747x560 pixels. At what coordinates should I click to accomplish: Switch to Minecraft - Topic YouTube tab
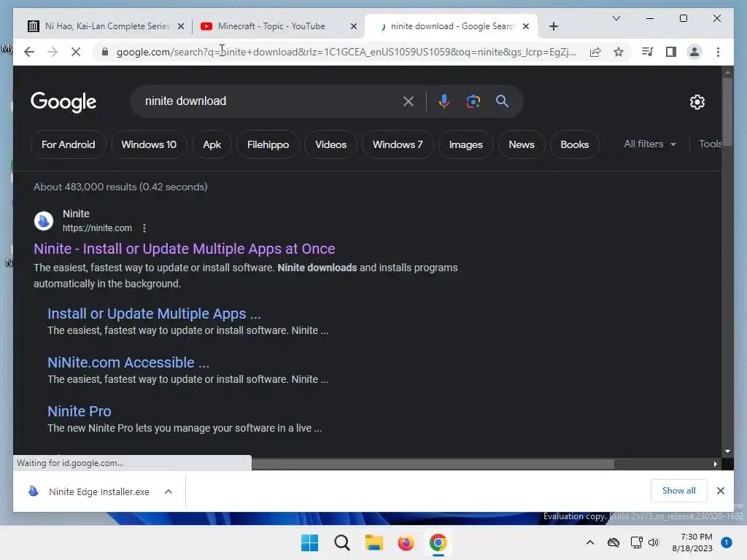point(278,26)
